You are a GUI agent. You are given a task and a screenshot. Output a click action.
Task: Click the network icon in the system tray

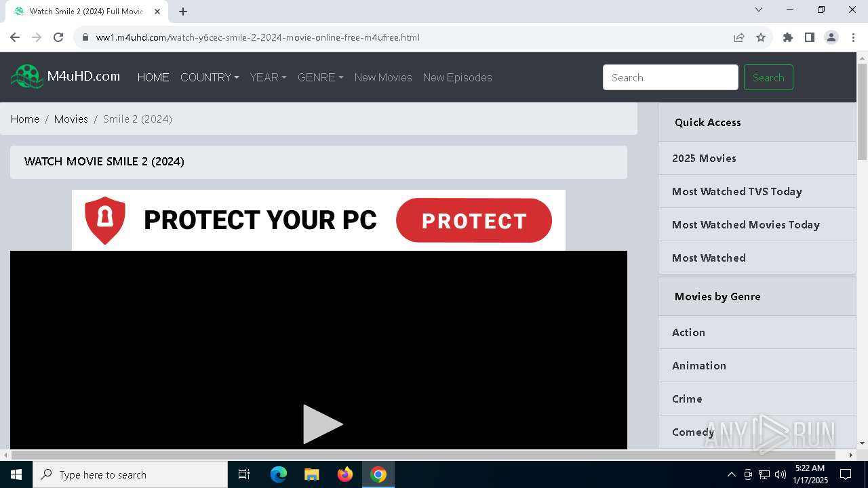point(764,474)
